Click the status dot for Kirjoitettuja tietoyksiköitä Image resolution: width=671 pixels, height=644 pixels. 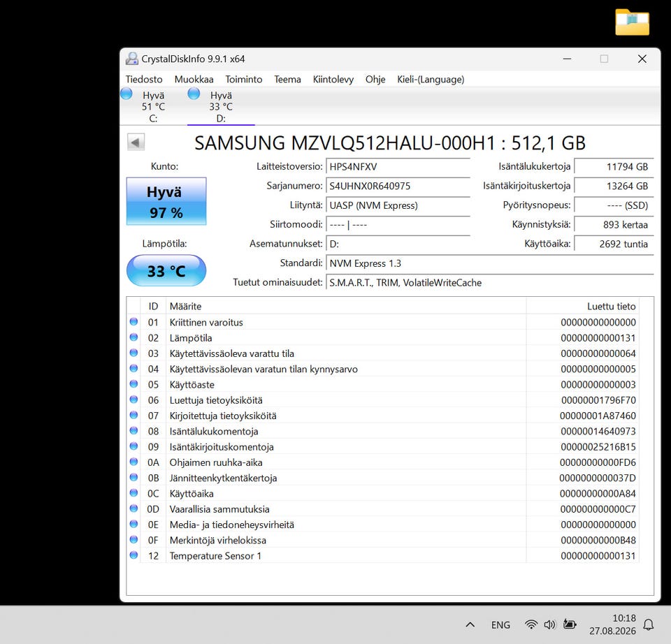tap(134, 415)
